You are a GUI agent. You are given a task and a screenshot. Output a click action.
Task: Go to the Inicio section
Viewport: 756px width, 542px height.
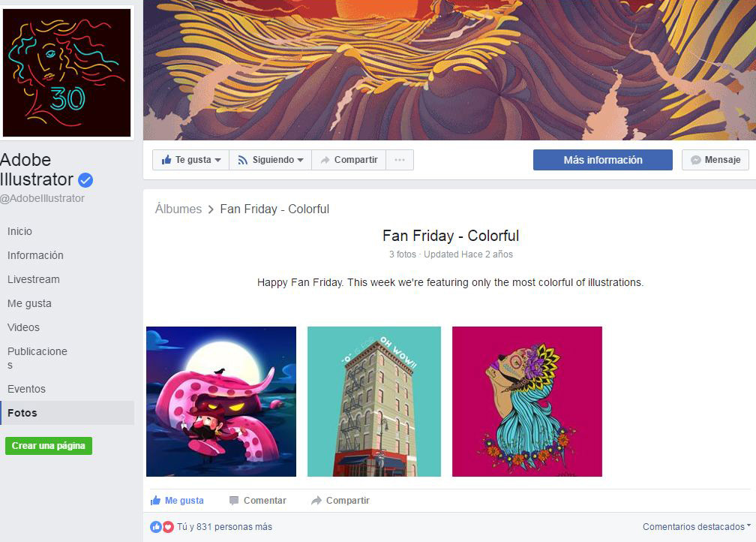pyautogui.click(x=19, y=231)
